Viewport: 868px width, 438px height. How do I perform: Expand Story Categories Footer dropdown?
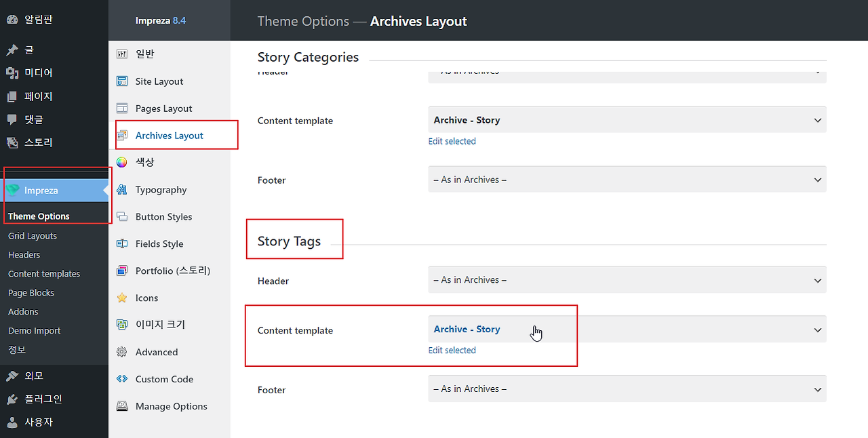[627, 180]
